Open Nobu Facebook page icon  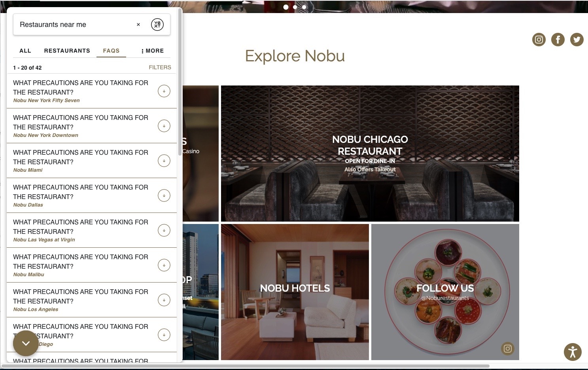click(558, 40)
